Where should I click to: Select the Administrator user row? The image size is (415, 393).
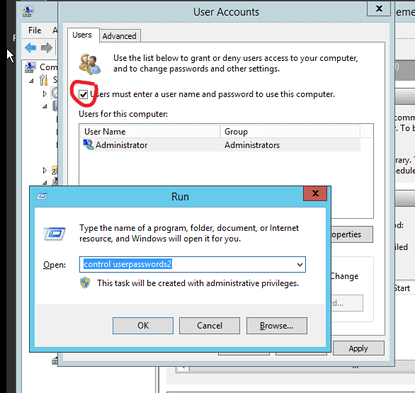[x=220, y=145]
